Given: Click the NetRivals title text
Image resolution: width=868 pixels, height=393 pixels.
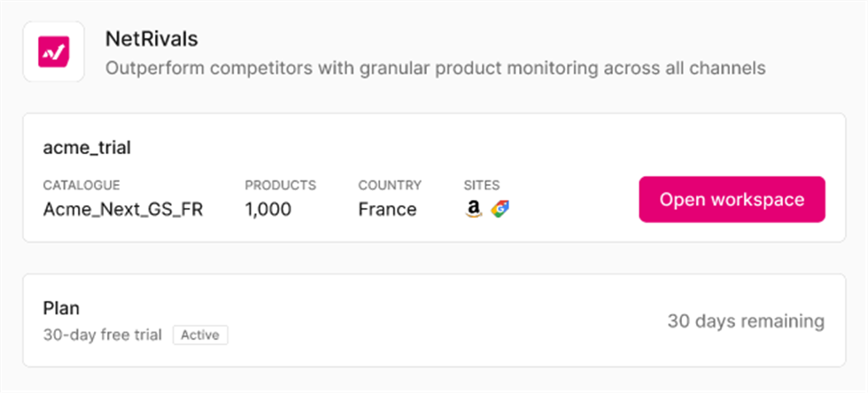Looking at the screenshot, I should [151, 39].
